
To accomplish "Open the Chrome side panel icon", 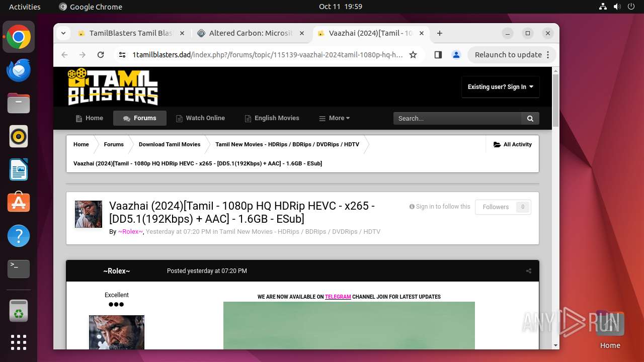I will [x=438, y=55].
